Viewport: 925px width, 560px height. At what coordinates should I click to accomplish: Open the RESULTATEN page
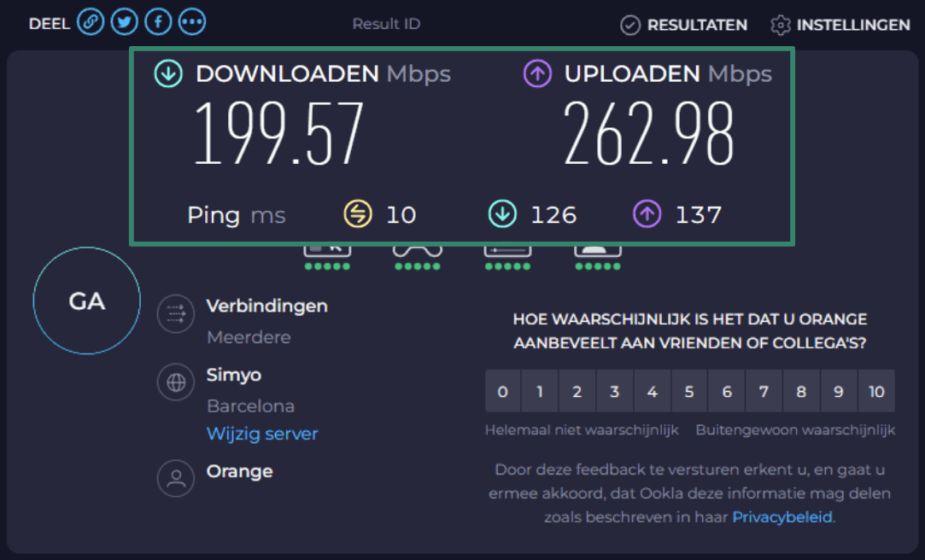(x=682, y=25)
